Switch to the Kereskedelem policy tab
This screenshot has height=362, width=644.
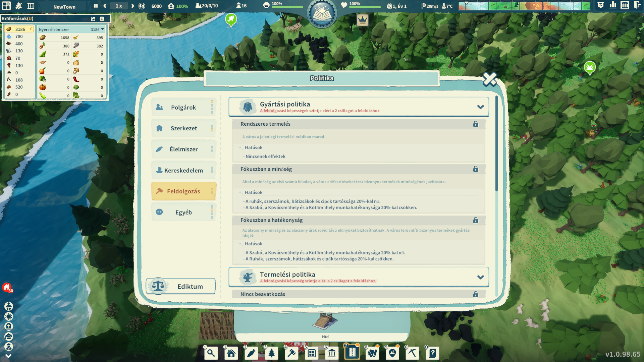(x=183, y=170)
